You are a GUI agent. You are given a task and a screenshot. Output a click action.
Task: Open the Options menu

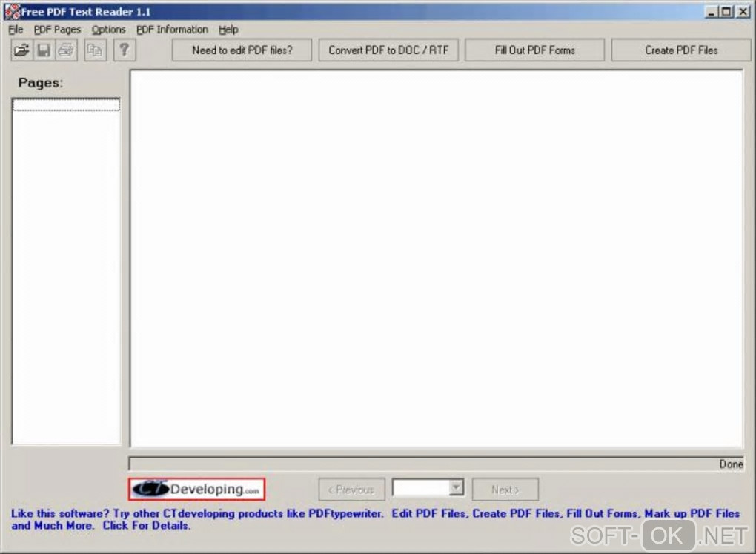pyautogui.click(x=108, y=30)
